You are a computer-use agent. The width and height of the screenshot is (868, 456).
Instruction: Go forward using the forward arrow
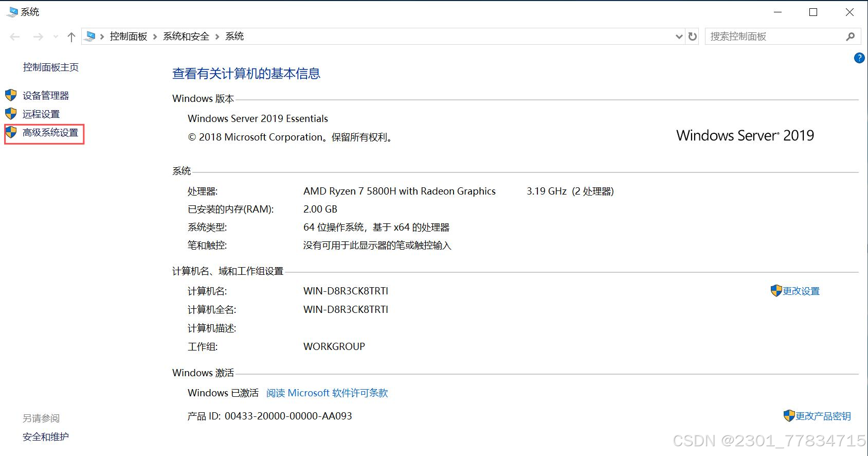click(38, 37)
